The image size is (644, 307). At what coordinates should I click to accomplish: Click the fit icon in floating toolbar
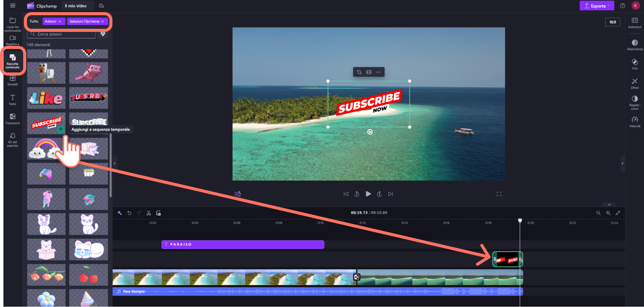(369, 72)
